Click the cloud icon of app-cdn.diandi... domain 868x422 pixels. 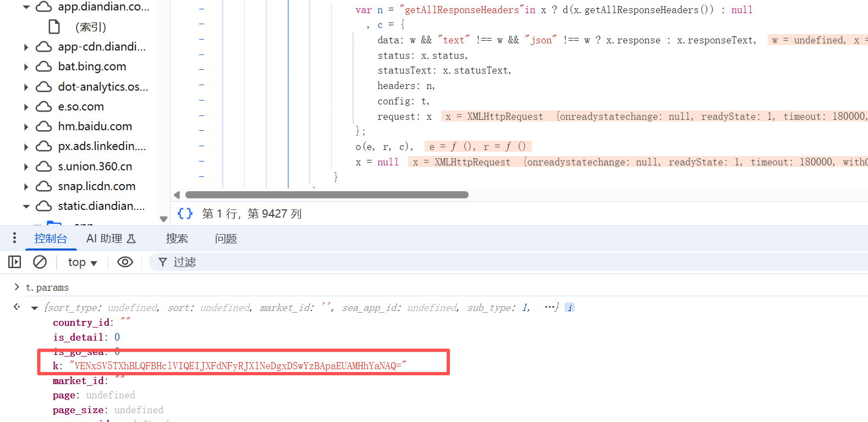coord(44,47)
